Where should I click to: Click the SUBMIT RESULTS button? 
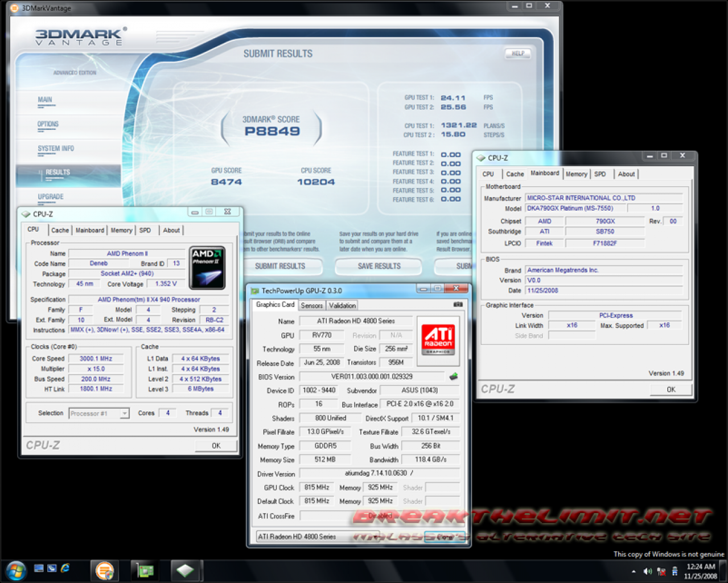click(x=280, y=266)
